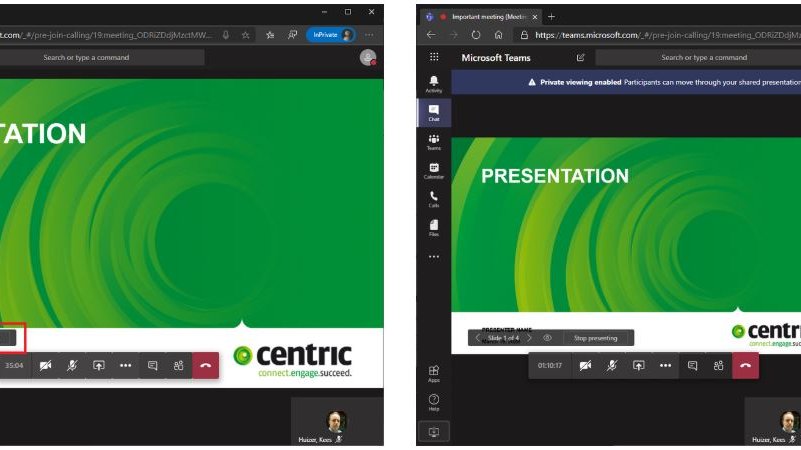Click the InPrivate profile badge
Image resolution: width=801 pixels, height=450 pixels.
[x=331, y=35]
